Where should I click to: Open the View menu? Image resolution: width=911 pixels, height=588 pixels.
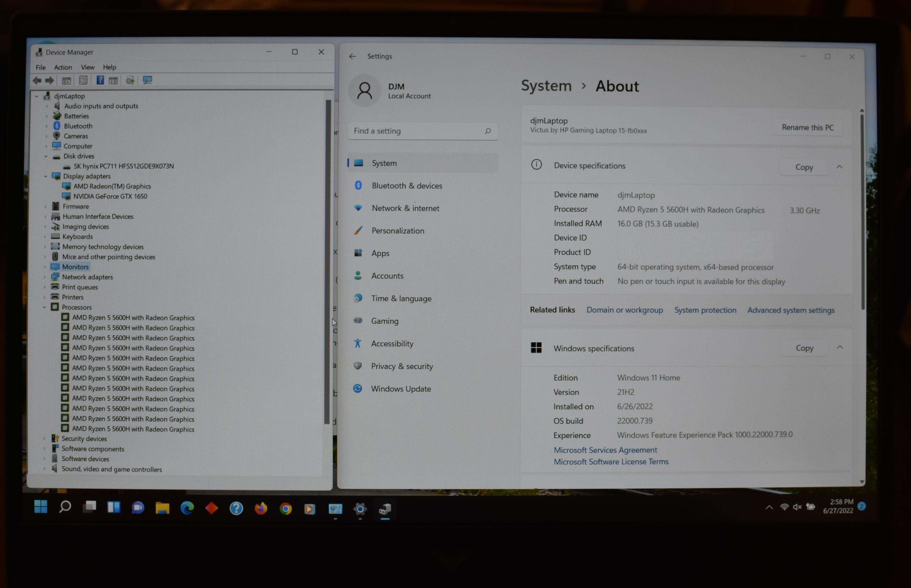pyautogui.click(x=87, y=67)
